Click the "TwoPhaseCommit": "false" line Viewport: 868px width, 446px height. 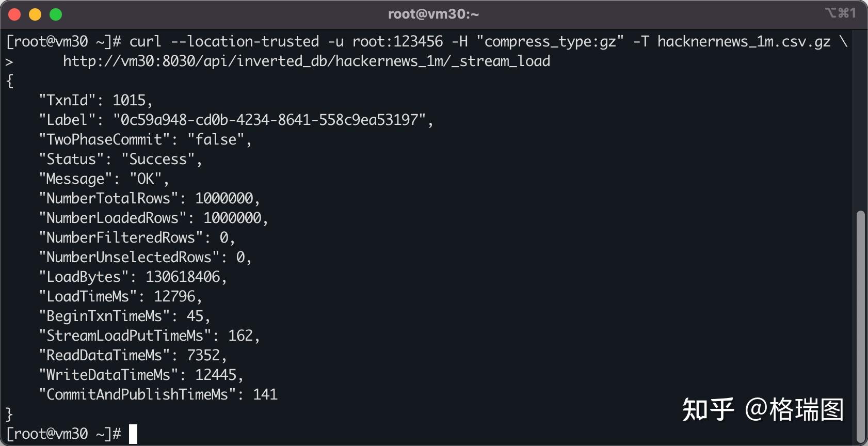[x=146, y=139]
